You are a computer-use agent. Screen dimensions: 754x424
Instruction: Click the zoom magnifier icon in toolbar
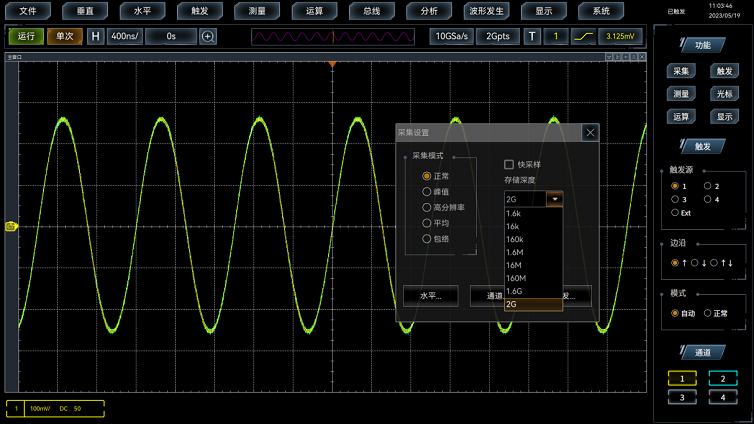point(208,36)
